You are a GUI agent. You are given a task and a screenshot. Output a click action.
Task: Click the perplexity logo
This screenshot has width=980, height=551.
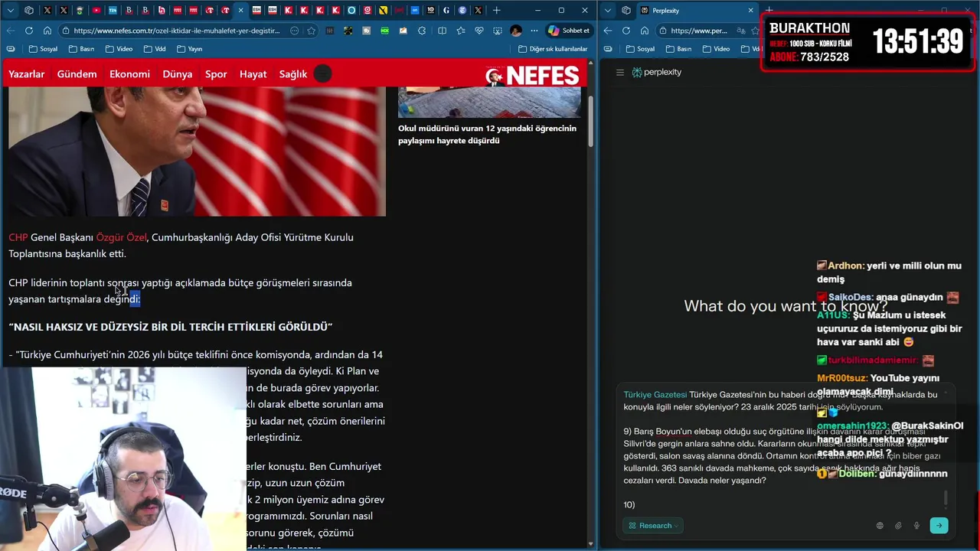coord(657,72)
